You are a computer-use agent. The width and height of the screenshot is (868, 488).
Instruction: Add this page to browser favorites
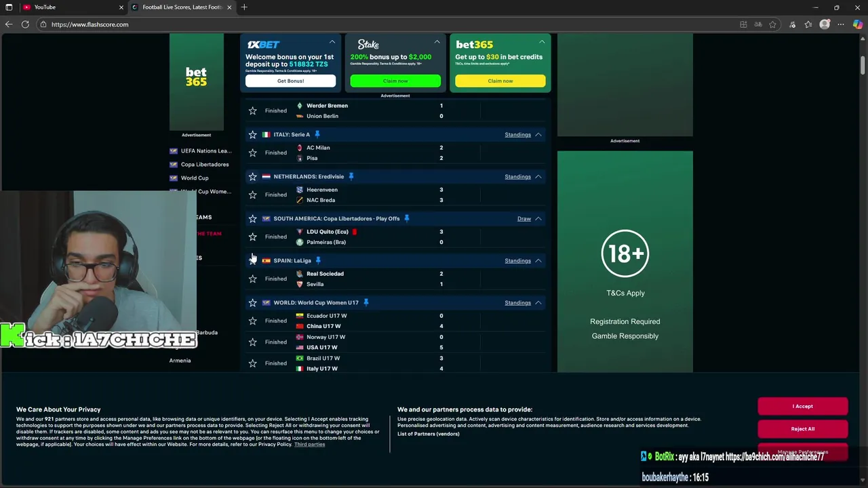[772, 24]
